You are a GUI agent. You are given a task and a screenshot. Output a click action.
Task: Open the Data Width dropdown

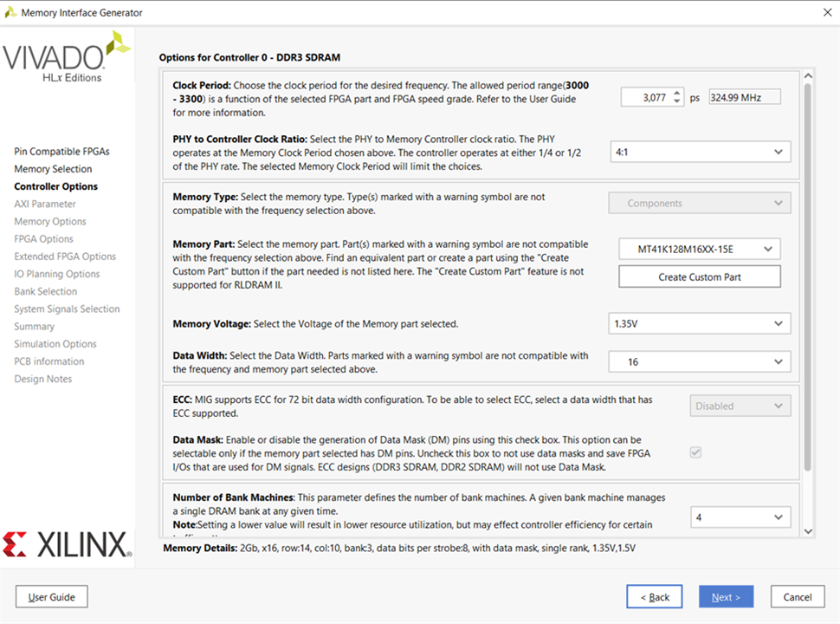coord(700,362)
